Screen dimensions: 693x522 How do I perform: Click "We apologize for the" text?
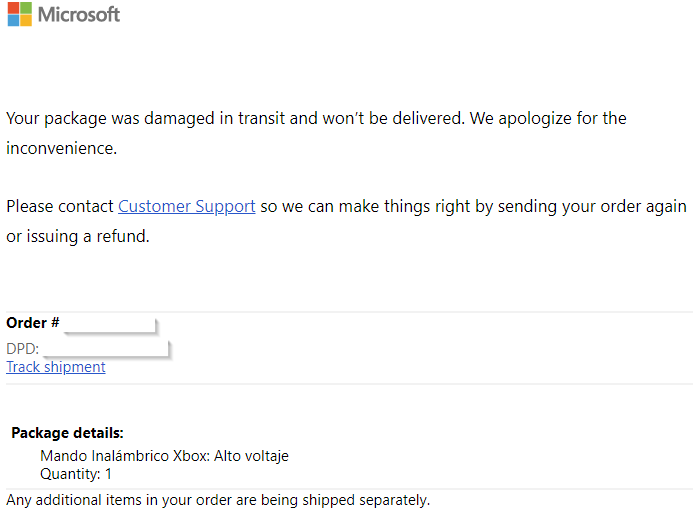(548, 118)
